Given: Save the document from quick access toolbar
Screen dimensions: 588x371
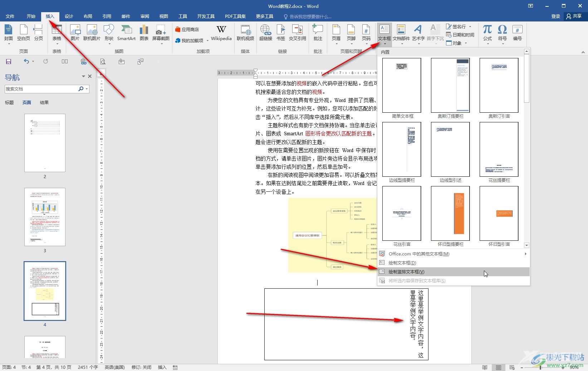Looking at the screenshot, I should (x=9, y=62).
